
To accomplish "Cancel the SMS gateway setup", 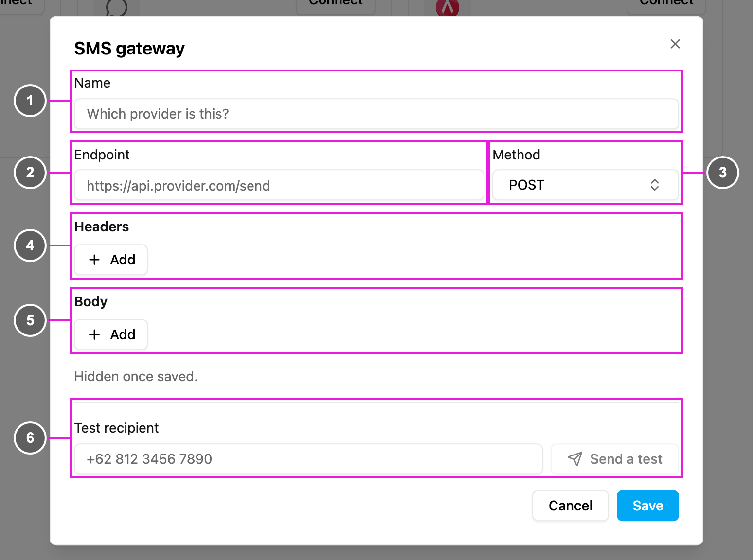I will click(571, 506).
